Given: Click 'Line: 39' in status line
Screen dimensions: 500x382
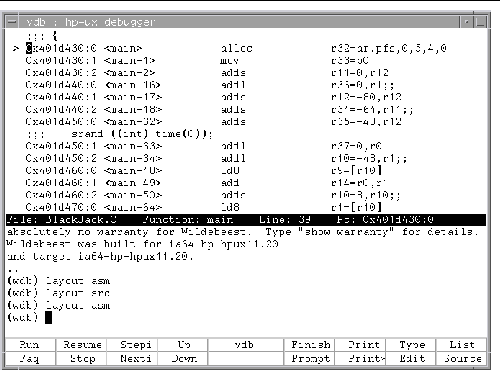Looking at the screenshot, I should click(x=285, y=220).
